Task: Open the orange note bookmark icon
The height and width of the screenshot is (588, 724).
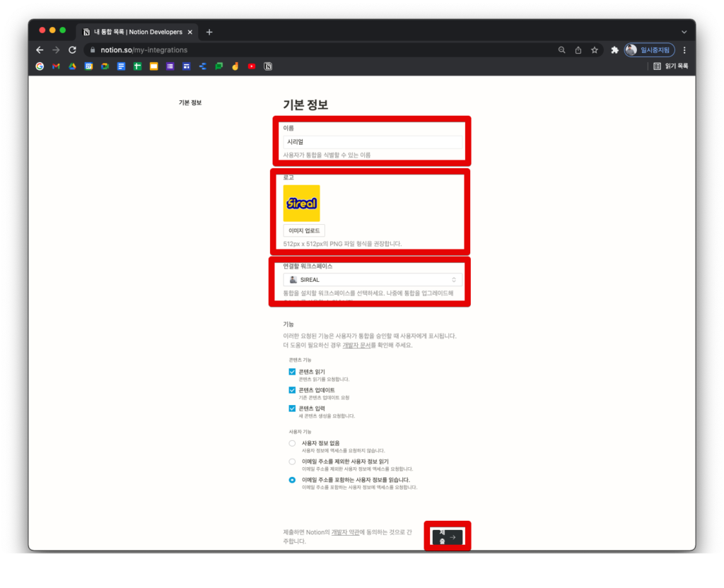Action: 235,66
